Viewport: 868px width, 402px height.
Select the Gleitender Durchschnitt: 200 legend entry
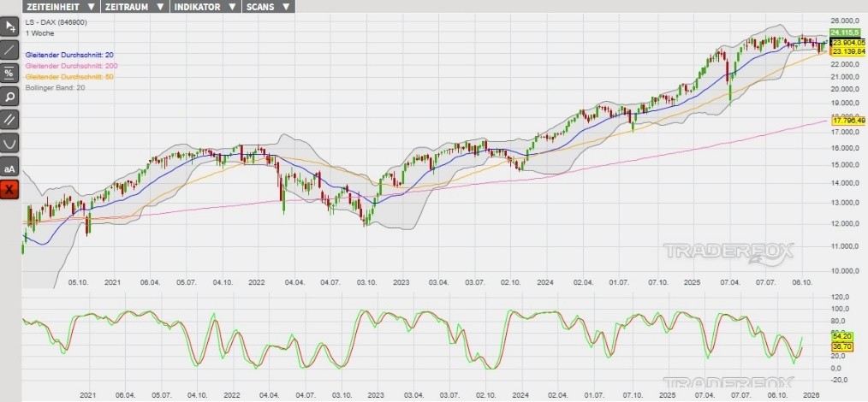tap(74, 66)
